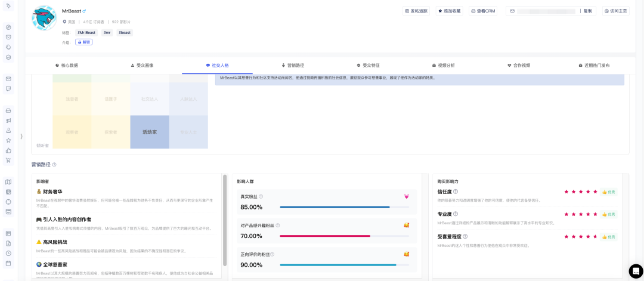Screen dimensions: 644x281
Task: Click the 信任度 star rating
Action: point(581,192)
